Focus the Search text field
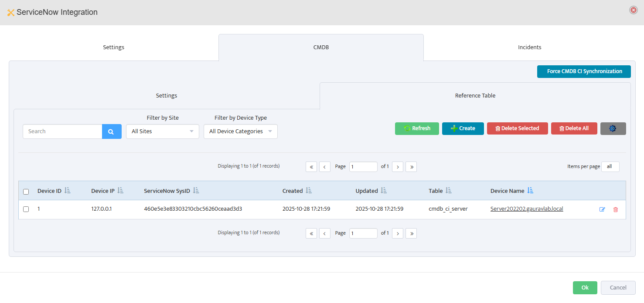 click(x=62, y=131)
